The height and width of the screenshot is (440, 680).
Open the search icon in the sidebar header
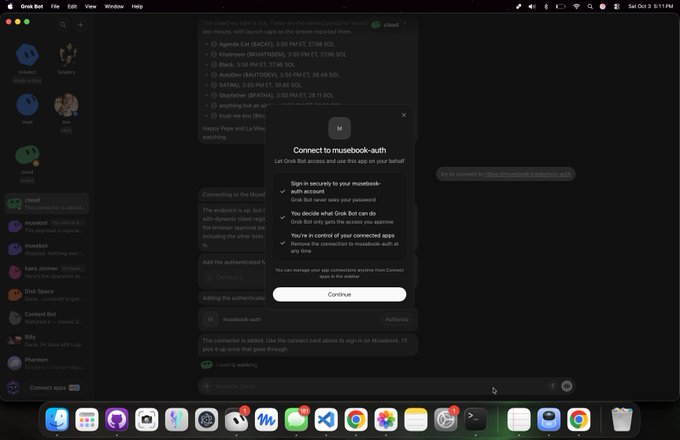point(63,25)
